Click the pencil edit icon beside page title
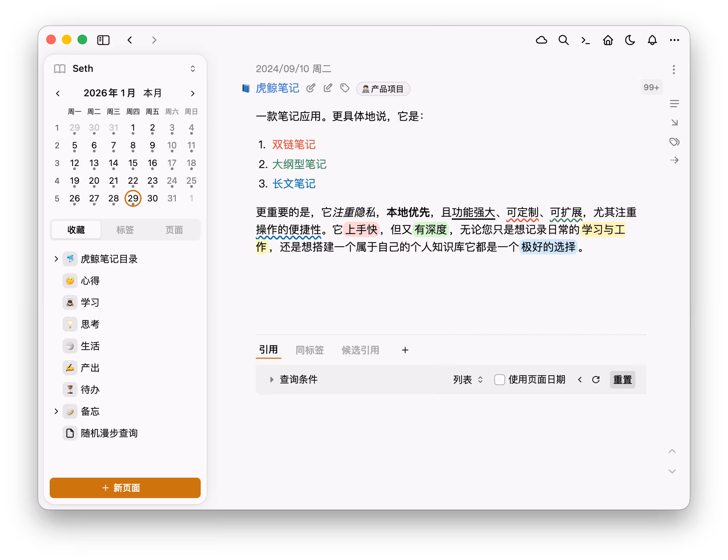The image size is (728, 560). point(328,88)
